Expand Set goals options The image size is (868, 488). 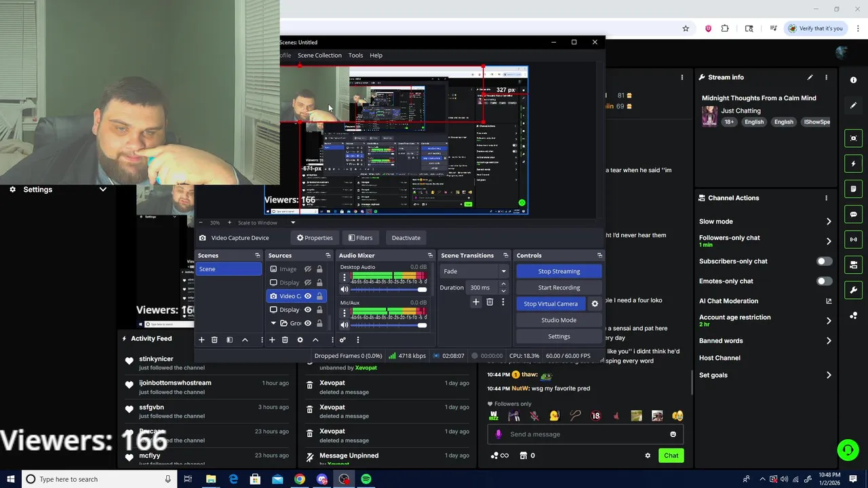829,375
